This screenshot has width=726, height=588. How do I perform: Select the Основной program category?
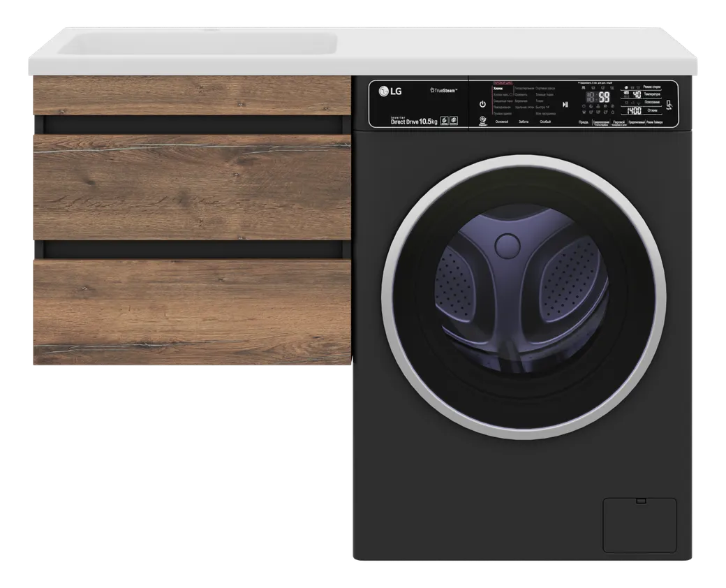[x=501, y=122]
